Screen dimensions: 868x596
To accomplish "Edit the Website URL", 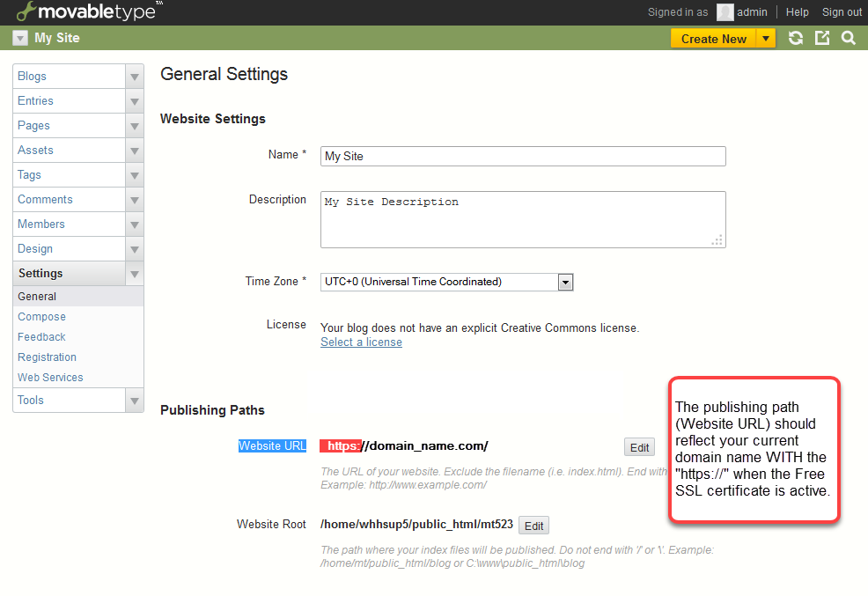I will point(639,447).
